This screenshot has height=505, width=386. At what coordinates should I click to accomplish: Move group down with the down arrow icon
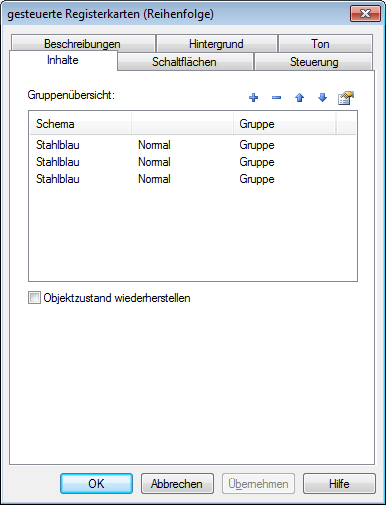(322, 98)
